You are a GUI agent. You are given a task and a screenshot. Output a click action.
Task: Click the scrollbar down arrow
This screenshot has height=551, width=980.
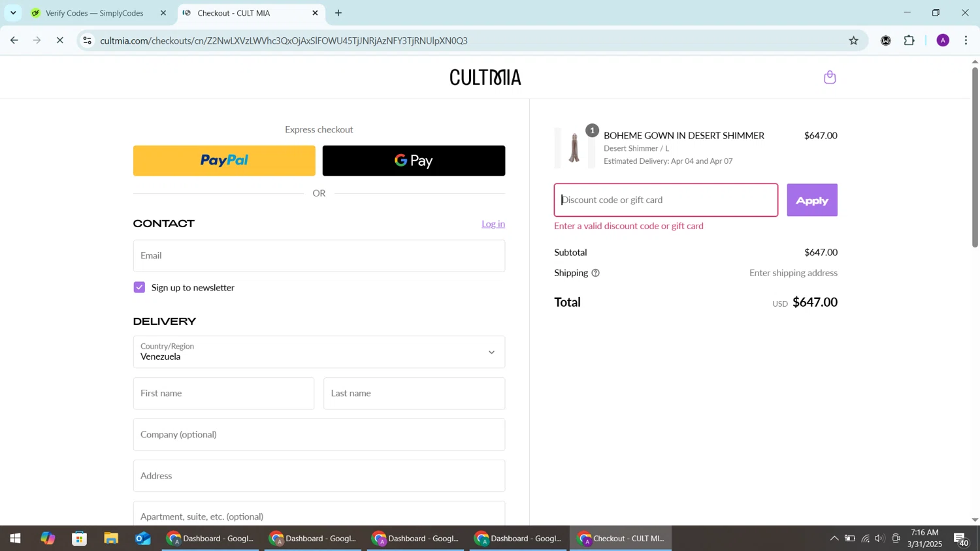point(975,520)
